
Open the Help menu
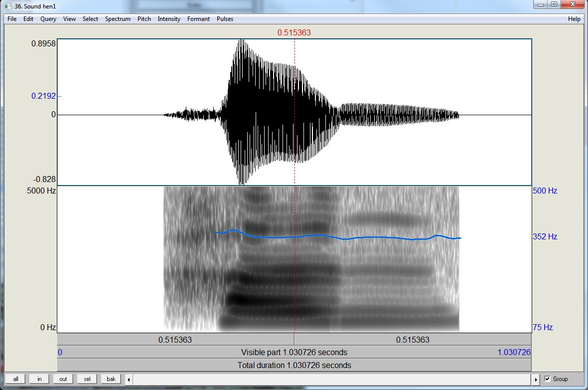[x=574, y=19]
